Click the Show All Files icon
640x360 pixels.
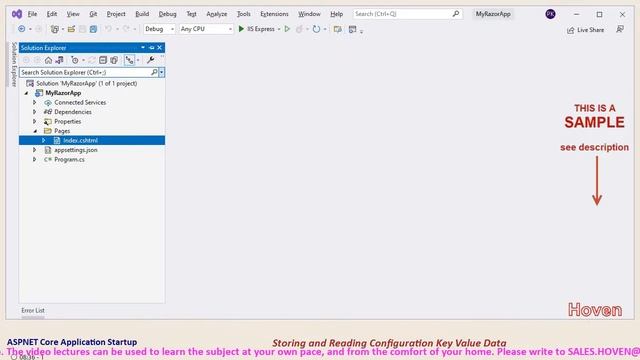[x=114, y=60]
